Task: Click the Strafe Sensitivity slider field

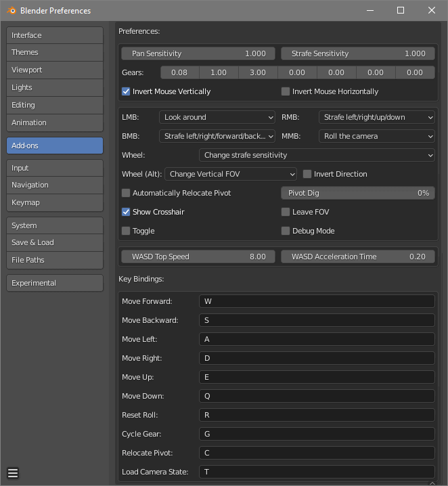Action: pos(358,53)
